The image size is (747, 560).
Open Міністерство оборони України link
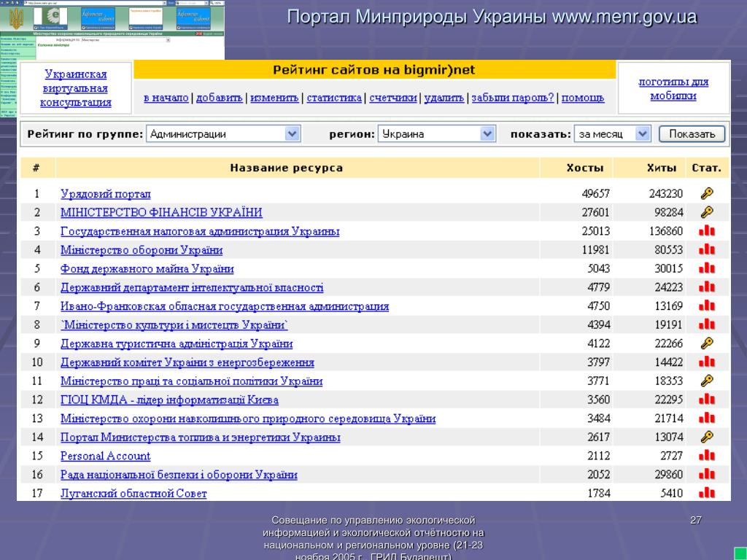[141, 249]
